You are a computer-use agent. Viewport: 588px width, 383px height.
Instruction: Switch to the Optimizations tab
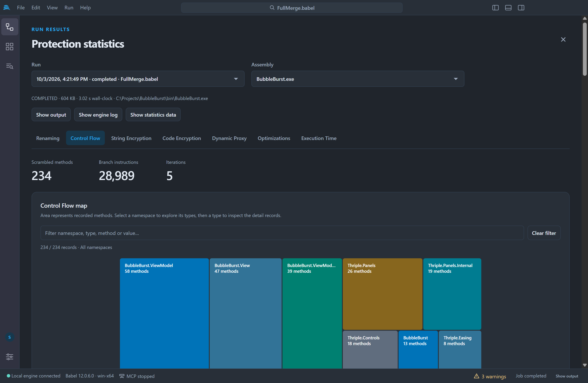pyautogui.click(x=274, y=138)
